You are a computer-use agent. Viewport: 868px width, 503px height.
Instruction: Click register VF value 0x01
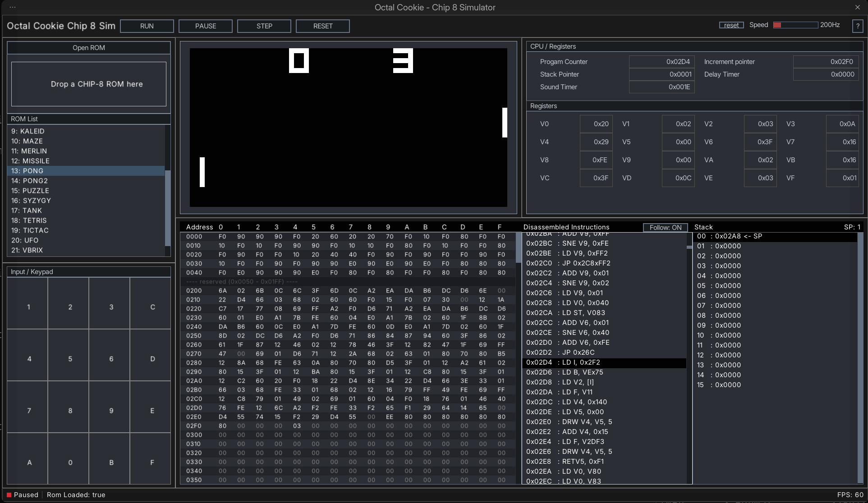[842, 178]
